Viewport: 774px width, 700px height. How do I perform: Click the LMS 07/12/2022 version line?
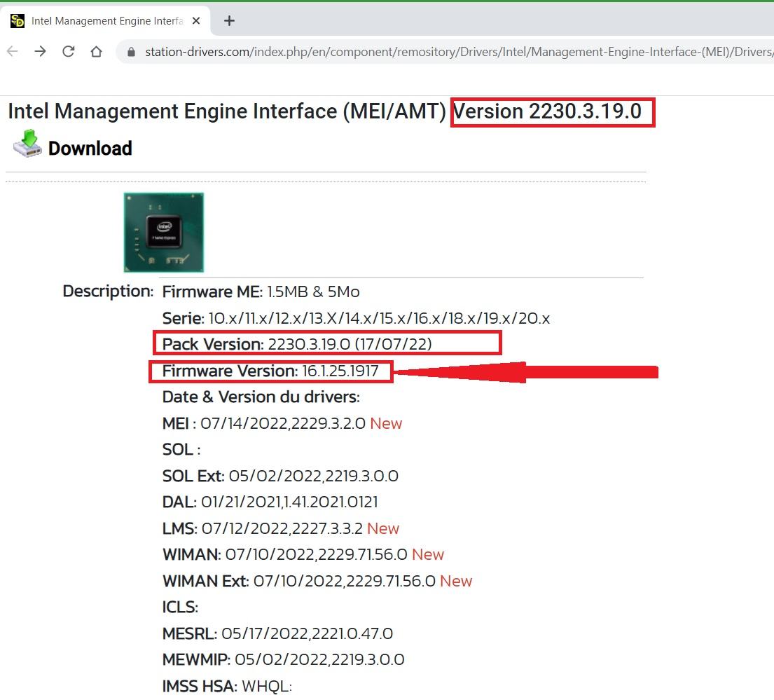[x=280, y=529]
